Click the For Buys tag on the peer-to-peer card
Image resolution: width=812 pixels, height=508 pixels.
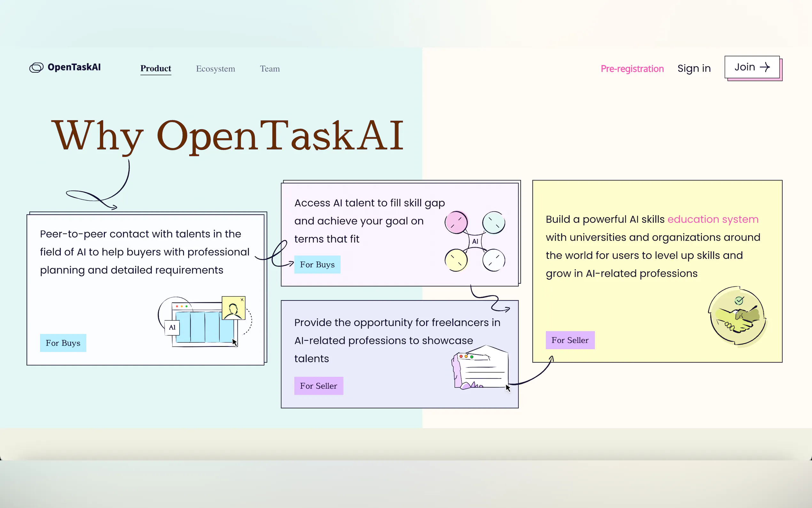tap(63, 343)
